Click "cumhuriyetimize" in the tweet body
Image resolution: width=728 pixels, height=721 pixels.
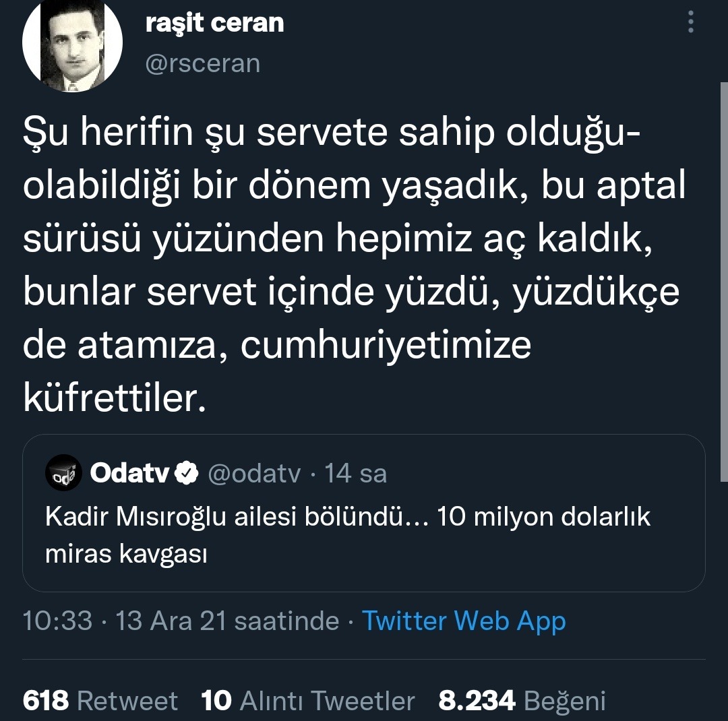point(386,346)
